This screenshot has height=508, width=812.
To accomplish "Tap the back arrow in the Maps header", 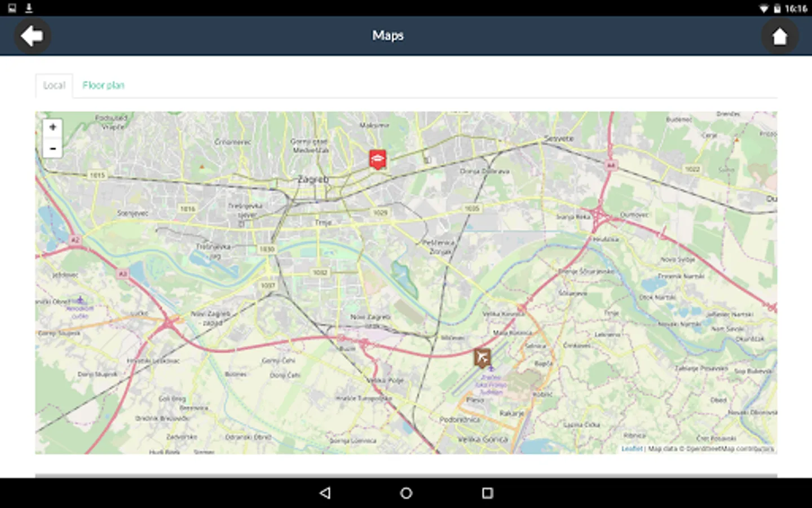I will [32, 36].
